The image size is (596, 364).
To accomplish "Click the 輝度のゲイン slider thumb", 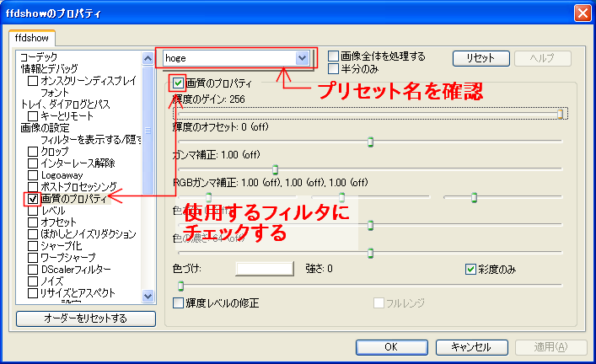I will (560, 114).
